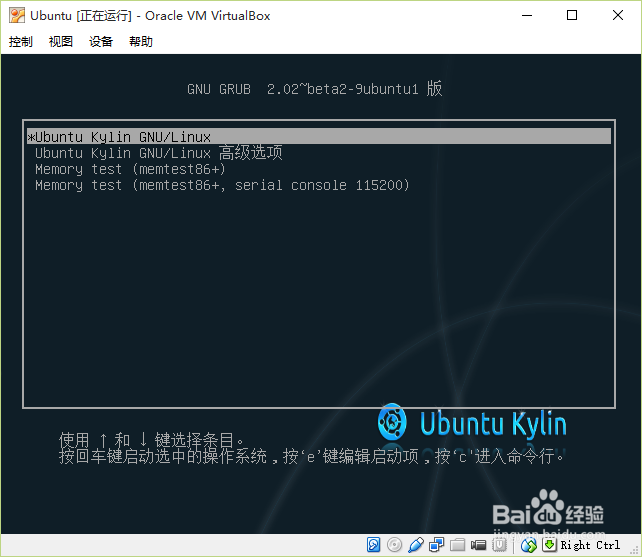Open the 视图 menu
This screenshot has width=642, height=557.
click(61, 41)
